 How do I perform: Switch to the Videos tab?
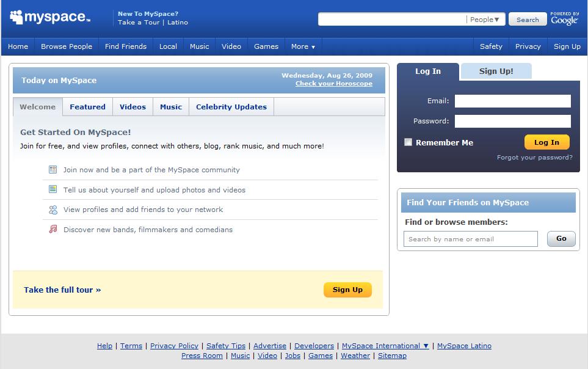132,107
